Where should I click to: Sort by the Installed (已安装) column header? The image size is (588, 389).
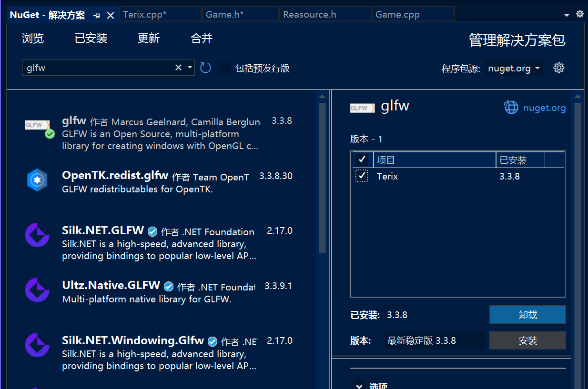(x=520, y=160)
